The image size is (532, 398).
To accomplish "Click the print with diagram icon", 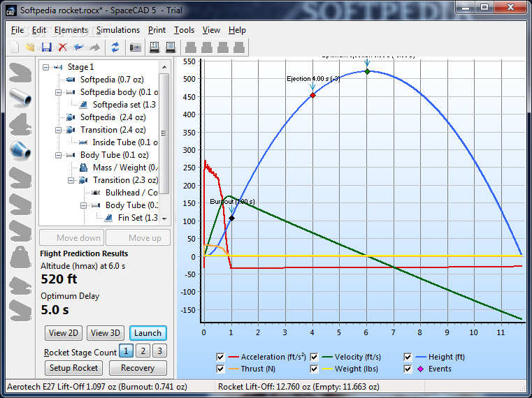I will coord(154,47).
